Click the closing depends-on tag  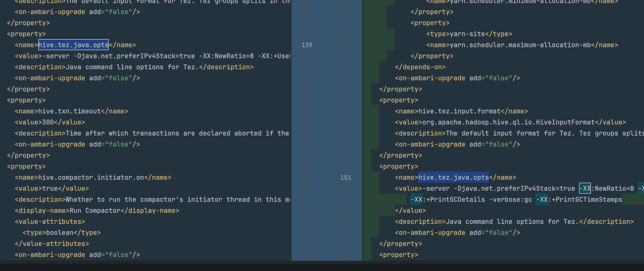(420, 67)
